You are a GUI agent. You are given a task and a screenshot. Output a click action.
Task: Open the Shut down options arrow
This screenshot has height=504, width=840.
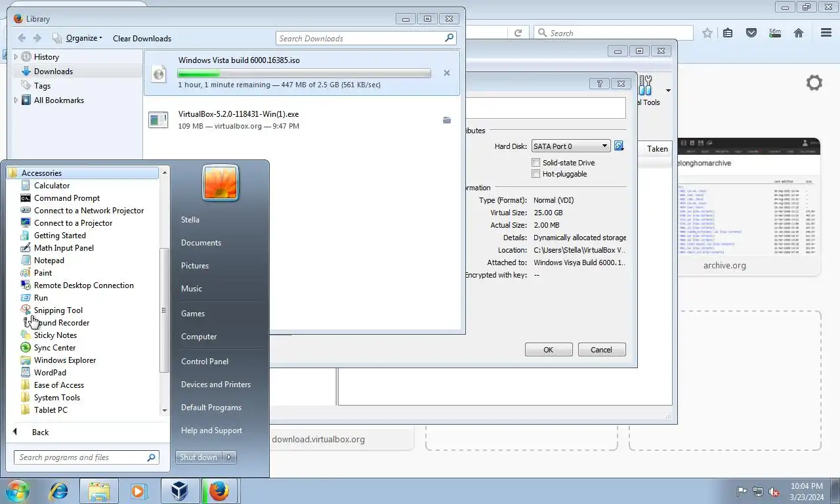[x=229, y=457]
